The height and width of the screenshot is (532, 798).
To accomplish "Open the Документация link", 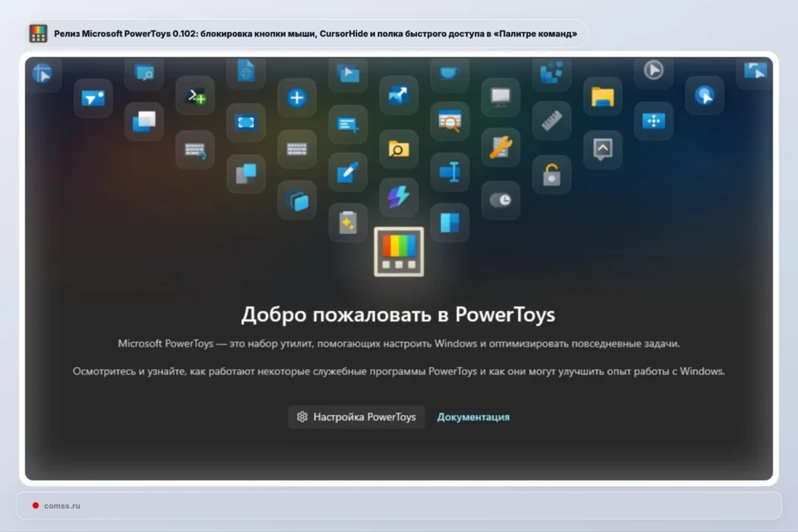I will 473,417.
